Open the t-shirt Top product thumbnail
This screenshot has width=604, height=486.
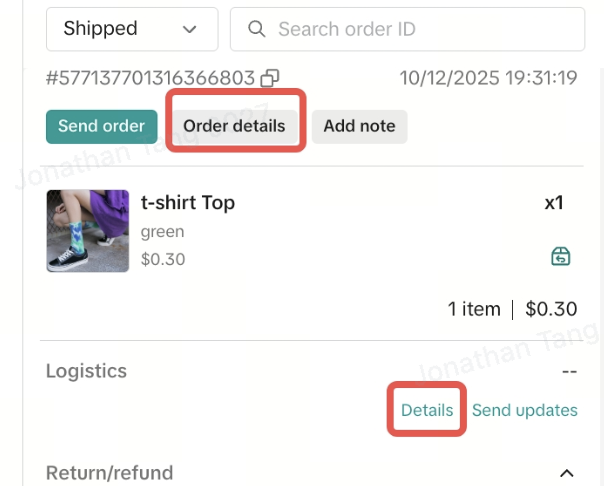(x=88, y=231)
